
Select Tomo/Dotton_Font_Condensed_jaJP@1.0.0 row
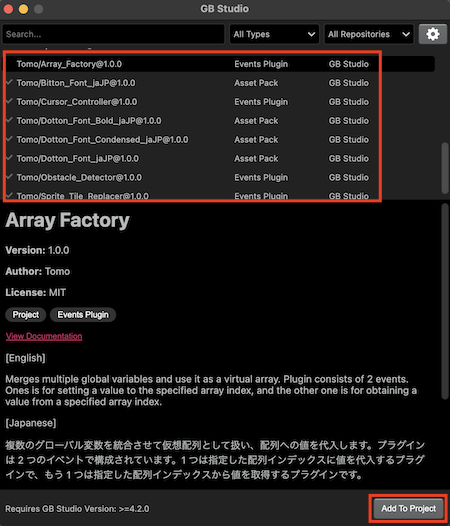pos(218,140)
